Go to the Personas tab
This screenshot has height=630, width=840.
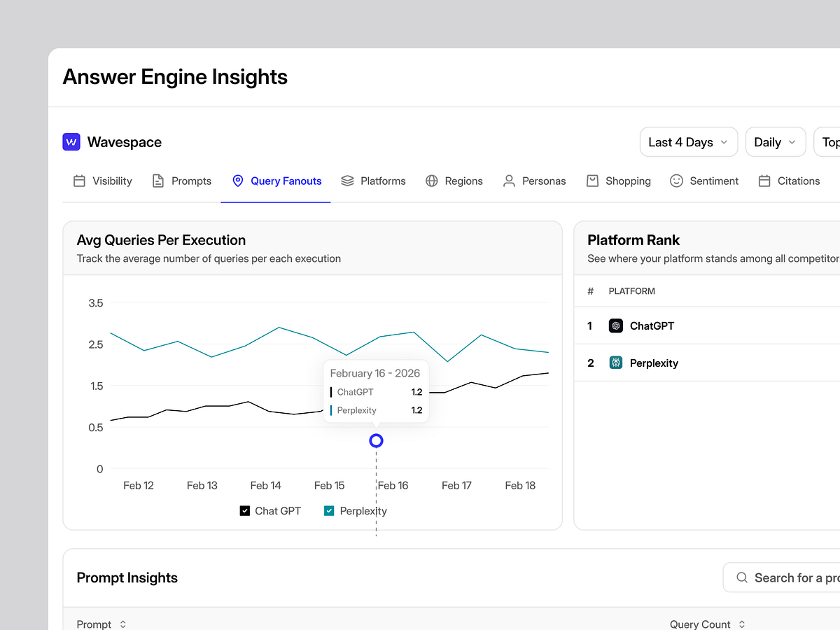[x=535, y=181]
